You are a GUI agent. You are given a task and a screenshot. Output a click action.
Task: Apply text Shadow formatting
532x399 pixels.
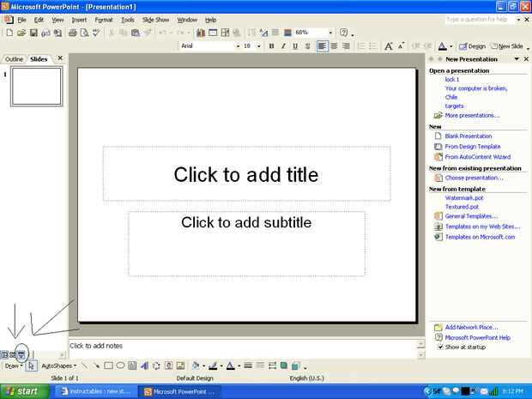307,46
